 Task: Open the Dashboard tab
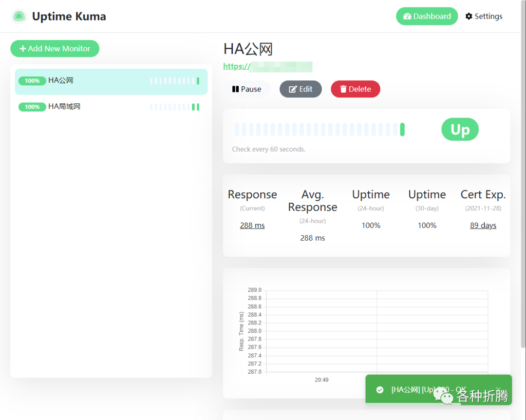tap(427, 16)
